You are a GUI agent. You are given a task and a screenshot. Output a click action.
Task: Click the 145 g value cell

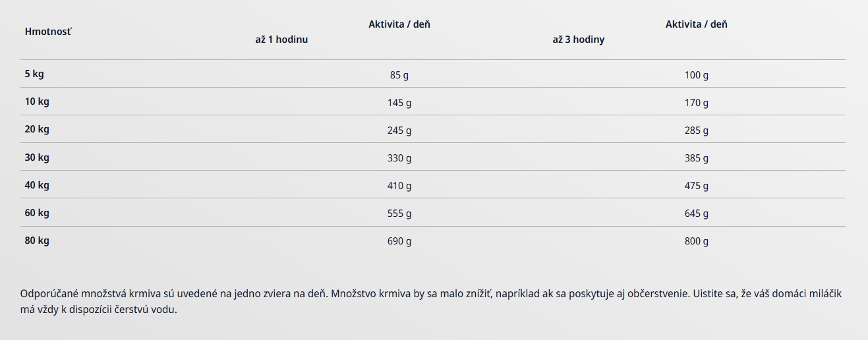coord(399,103)
